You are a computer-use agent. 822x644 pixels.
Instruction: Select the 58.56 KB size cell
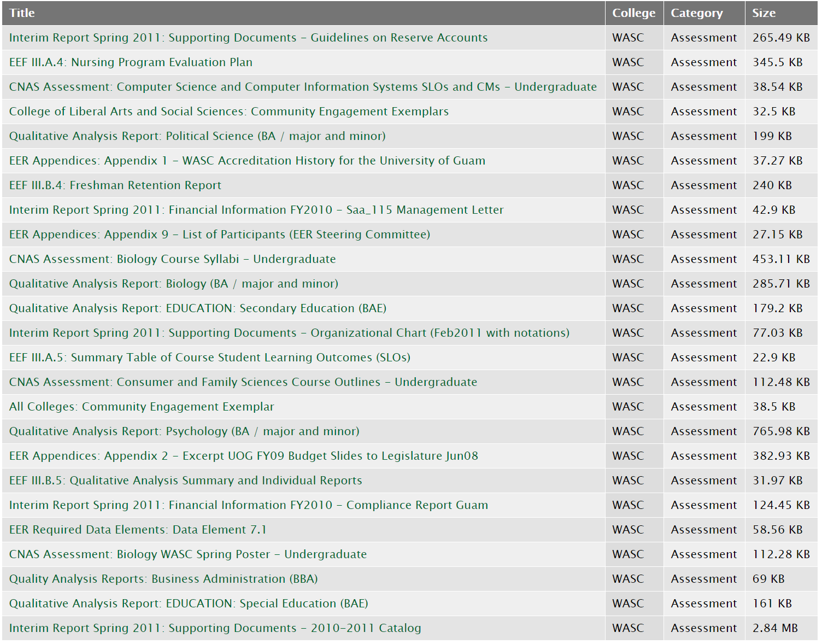coord(782,530)
